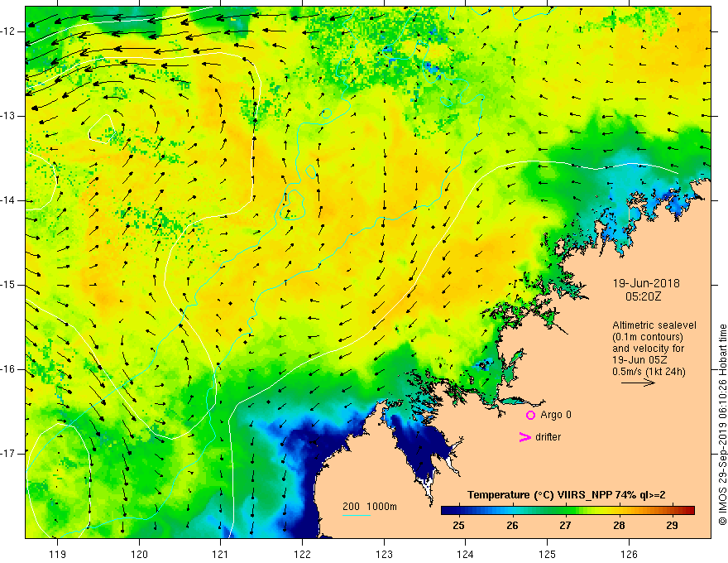The image size is (728, 563).
Task: Click the color bar tick label 27
Action: [565, 526]
